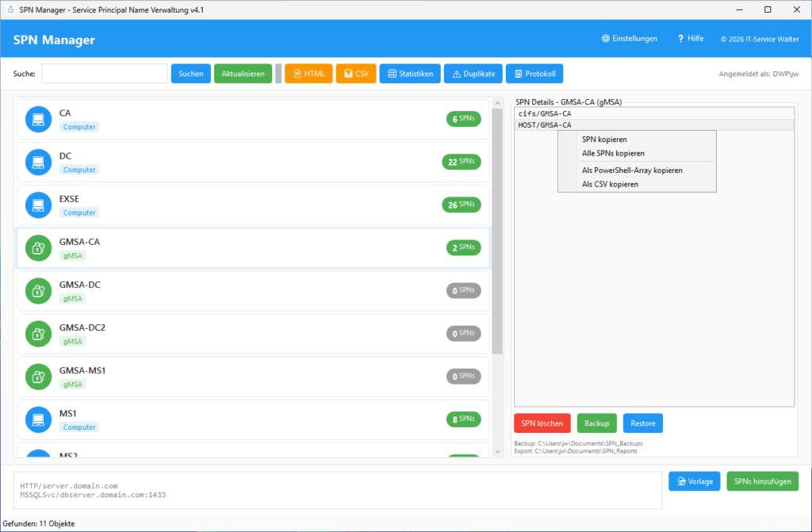Click the Suche text field
This screenshot has width=812, height=532.
104,74
